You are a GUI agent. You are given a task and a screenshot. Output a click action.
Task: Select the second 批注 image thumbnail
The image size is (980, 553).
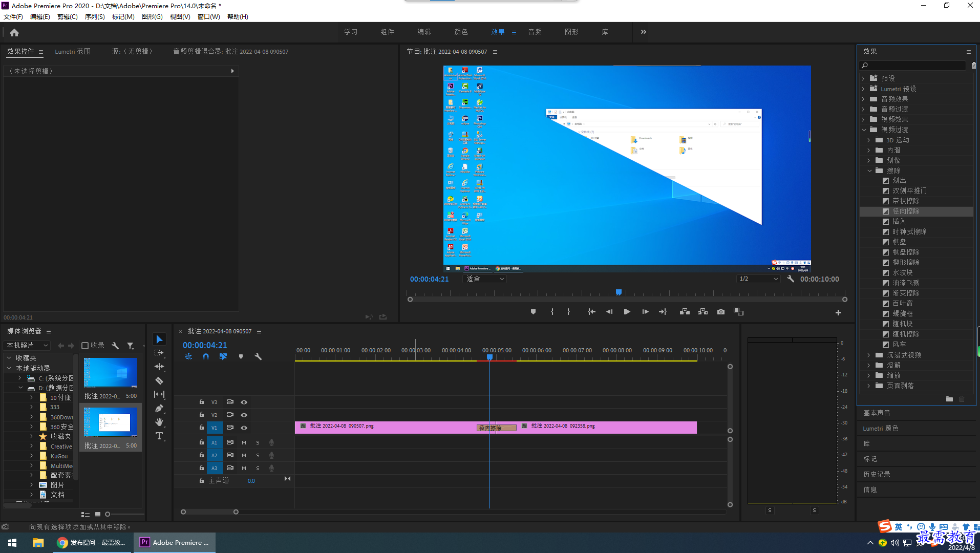(111, 422)
